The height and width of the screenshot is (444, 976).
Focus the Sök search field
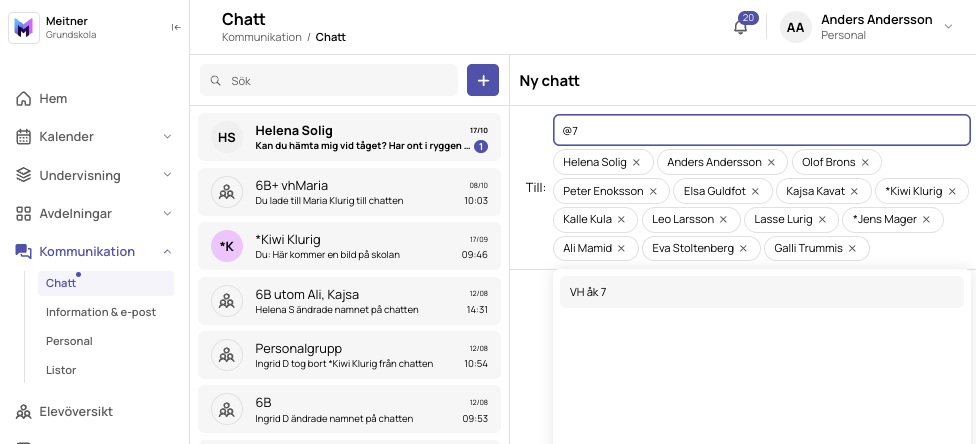point(329,80)
